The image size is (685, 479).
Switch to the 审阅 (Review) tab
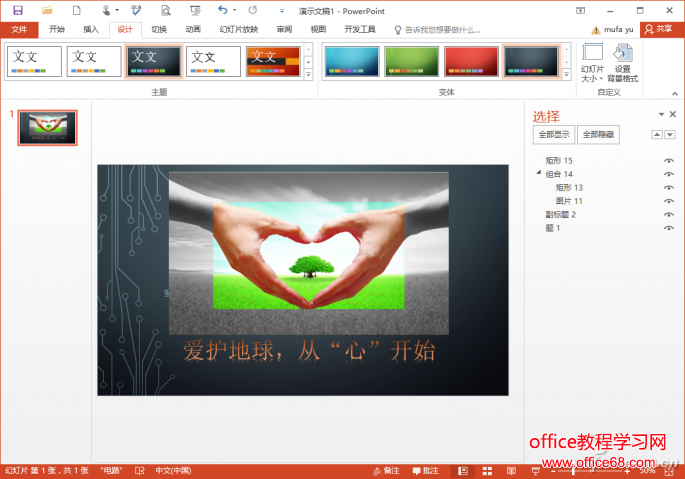[284, 29]
